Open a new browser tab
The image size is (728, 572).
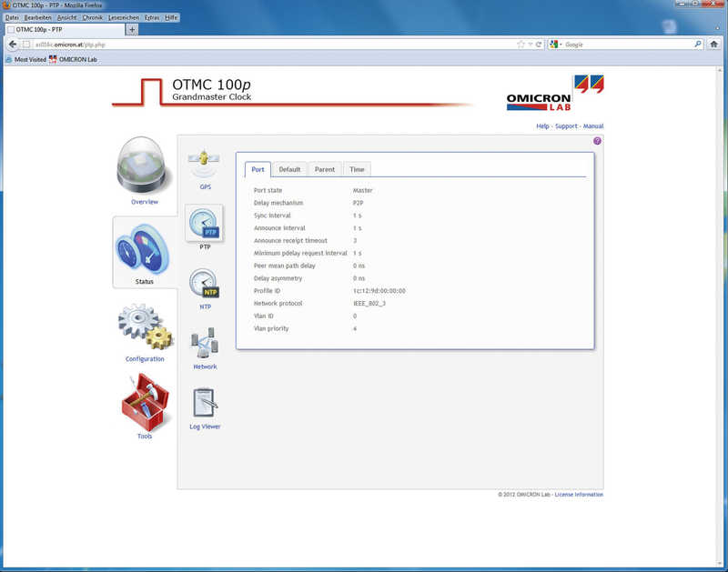point(132,30)
